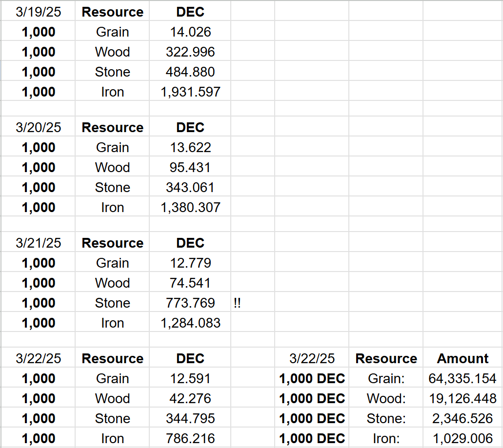Select the Wood value 74.541
Viewport: 503px width, 448px height.
pyautogui.click(x=190, y=283)
